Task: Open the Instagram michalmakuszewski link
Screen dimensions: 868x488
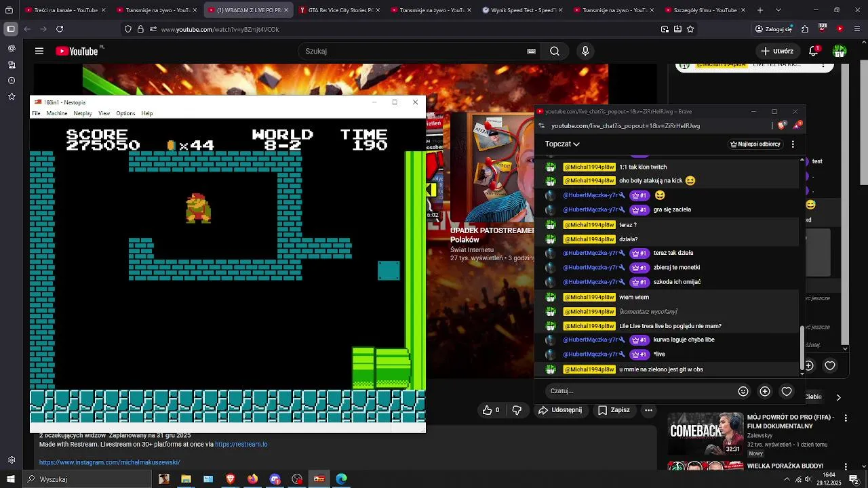Action: pos(109,462)
